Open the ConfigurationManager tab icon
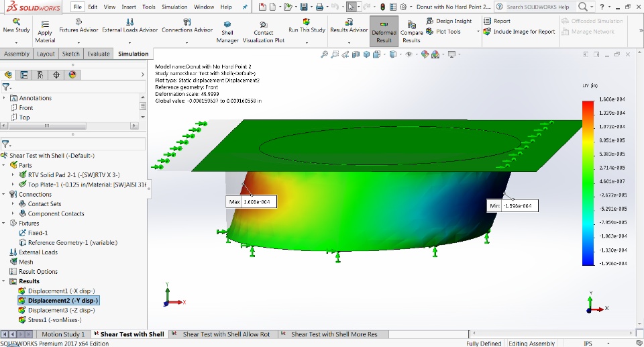644x347 pixels. point(40,75)
